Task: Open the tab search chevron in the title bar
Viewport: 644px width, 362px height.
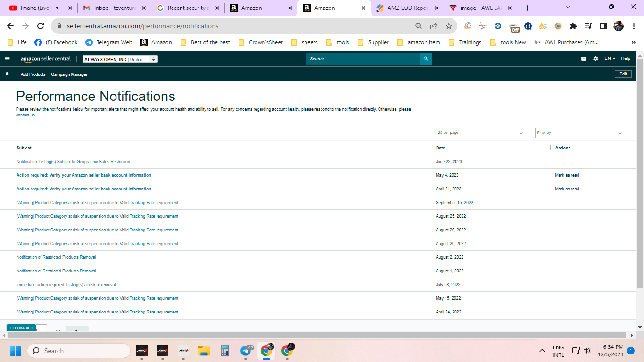Action: pyautogui.click(x=568, y=7)
